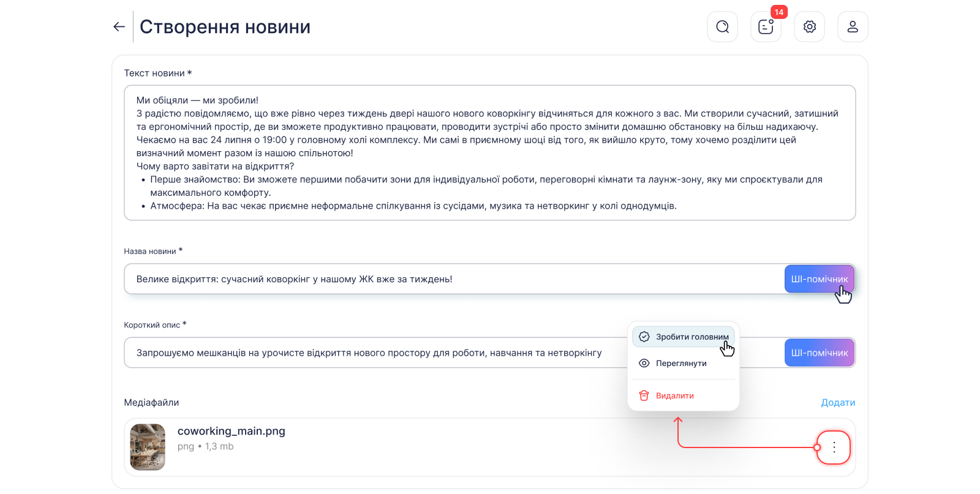
Task: Click the Додати link for media files
Action: point(838,403)
